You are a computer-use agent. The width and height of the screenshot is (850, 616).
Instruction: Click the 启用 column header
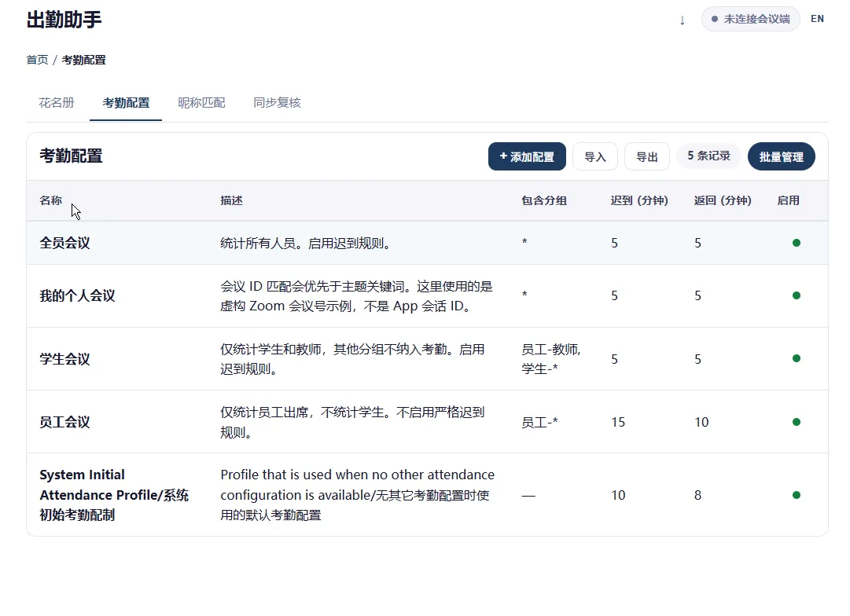788,200
